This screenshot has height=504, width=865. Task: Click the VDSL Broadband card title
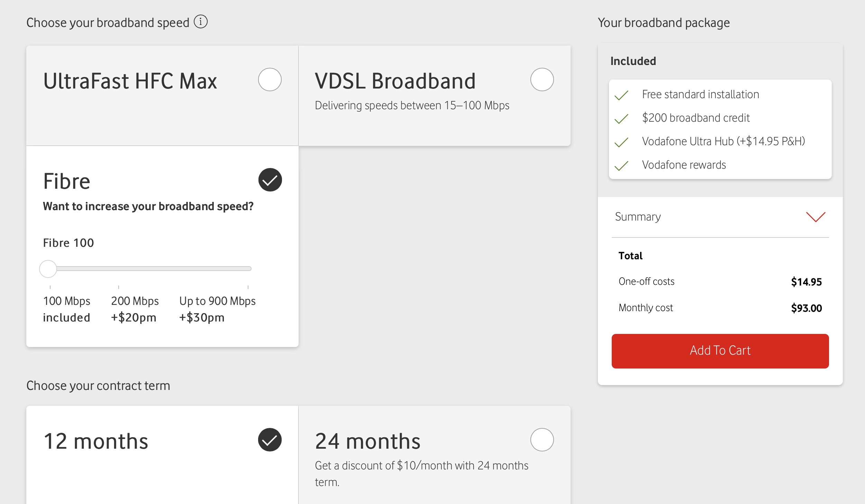tap(395, 81)
